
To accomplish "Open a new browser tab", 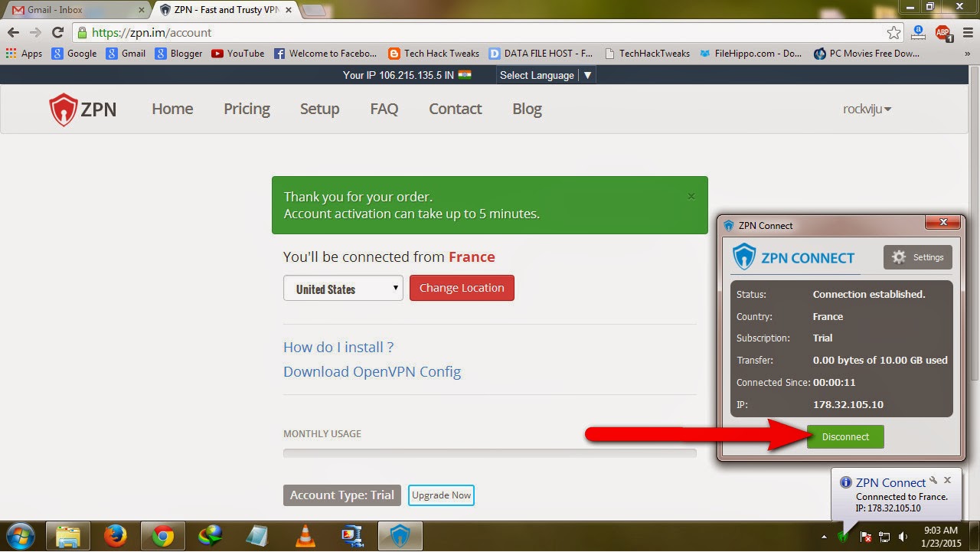I will [x=313, y=10].
